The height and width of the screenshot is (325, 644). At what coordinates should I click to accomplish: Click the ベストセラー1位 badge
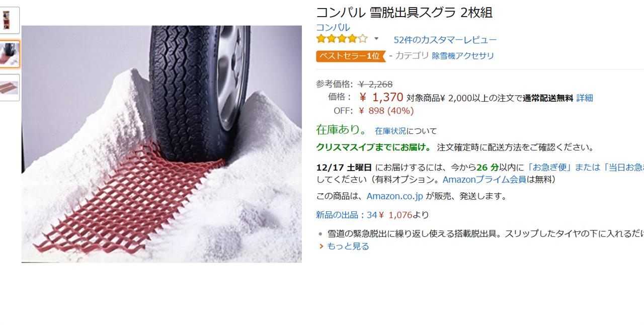[350, 56]
